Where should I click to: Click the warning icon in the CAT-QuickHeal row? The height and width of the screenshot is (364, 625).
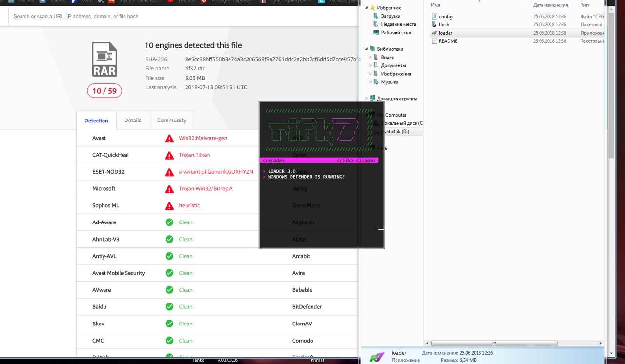[x=169, y=155]
